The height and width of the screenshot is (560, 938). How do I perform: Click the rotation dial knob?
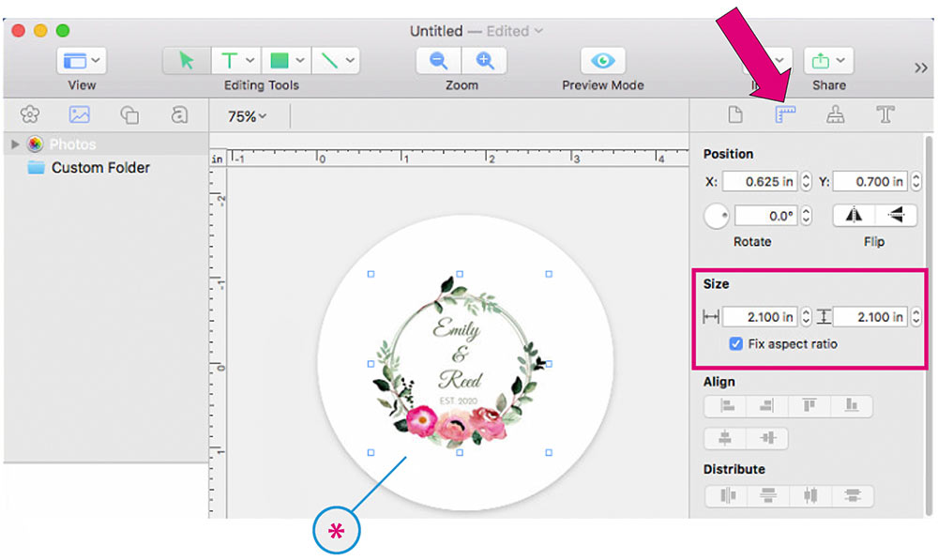click(x=716, y=216)
